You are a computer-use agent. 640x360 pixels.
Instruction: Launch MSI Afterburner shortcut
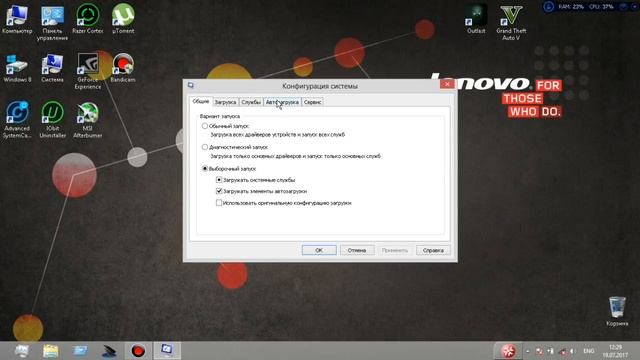click(x=88, y=120)
